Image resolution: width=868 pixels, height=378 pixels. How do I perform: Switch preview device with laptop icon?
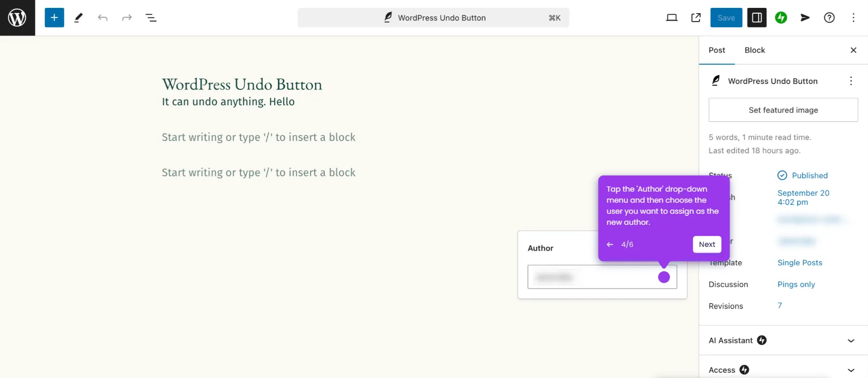coord(672,18)
